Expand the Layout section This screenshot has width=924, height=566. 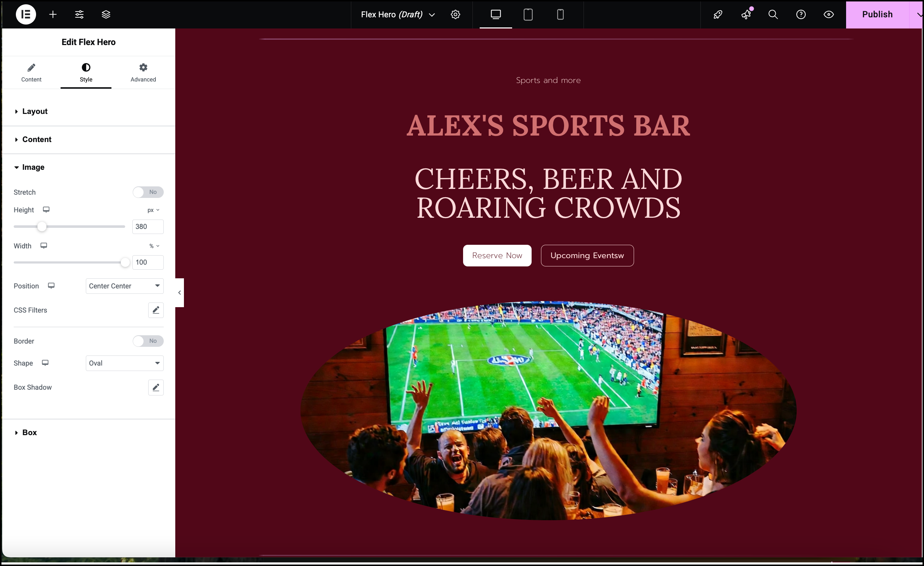pos(35,111)
